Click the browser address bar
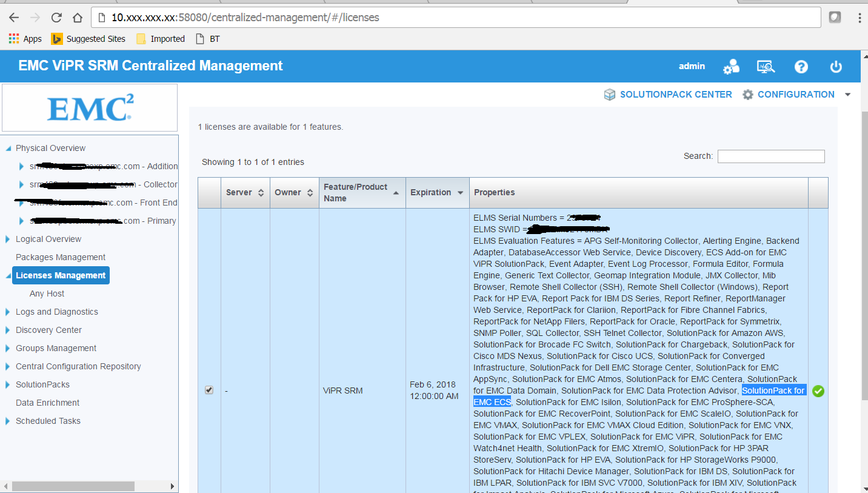Viewport: 868px width, 493px height. pos(455,18)
